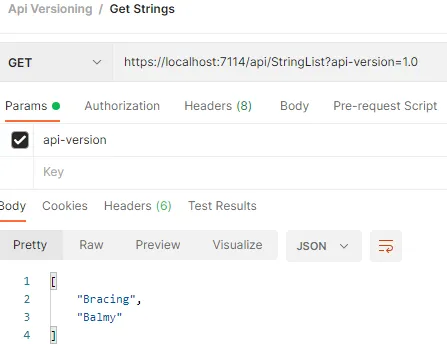Open the Authorization tab
Screen dimensions: 447x364
coord(122,106)
